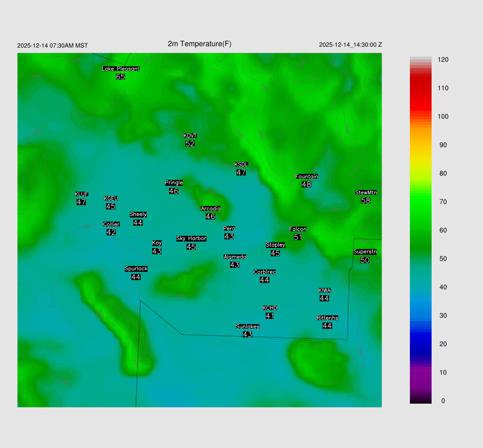Viewport: 483px width, 448px height.
Task: Click the 14:30:00 Z UTC timestamp
Action: pos(350,45)
